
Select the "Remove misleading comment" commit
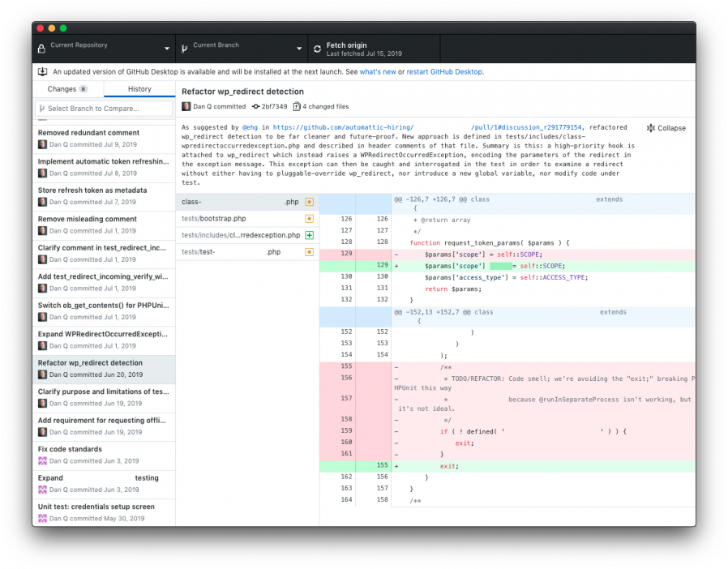point(104,225)
